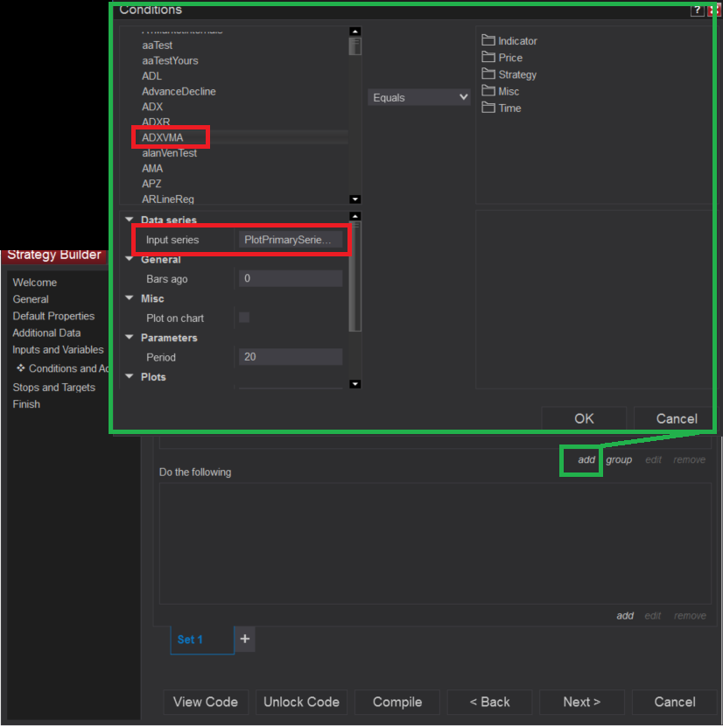Click remove link under Do the following
Viewport: 723px width, 728px height.
tap(690, 616)
